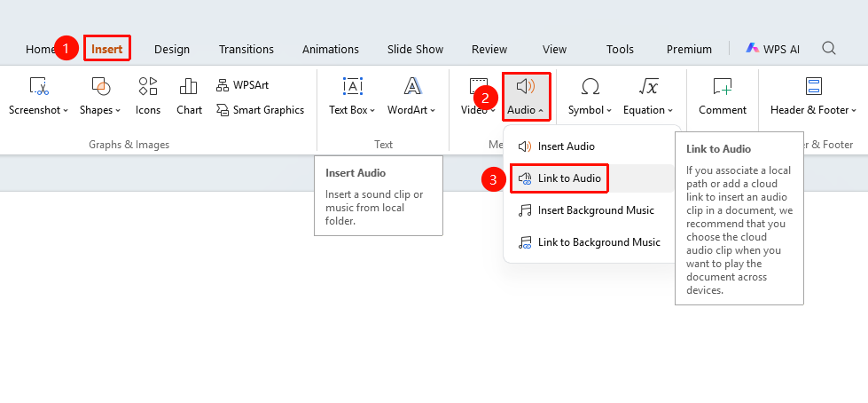Open Smart Graphics
Viewport: 868px width, 403px height.
(x=260, y=110)
